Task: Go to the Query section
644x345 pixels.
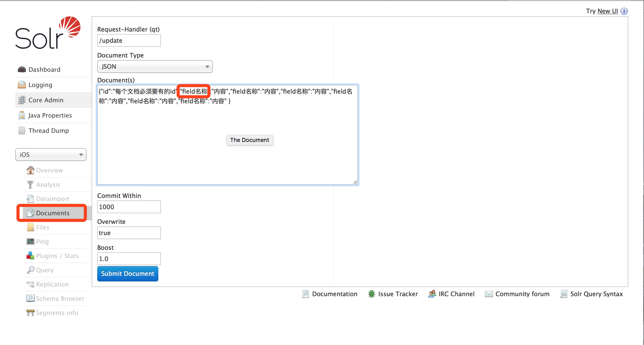Action: coord(57,270)
